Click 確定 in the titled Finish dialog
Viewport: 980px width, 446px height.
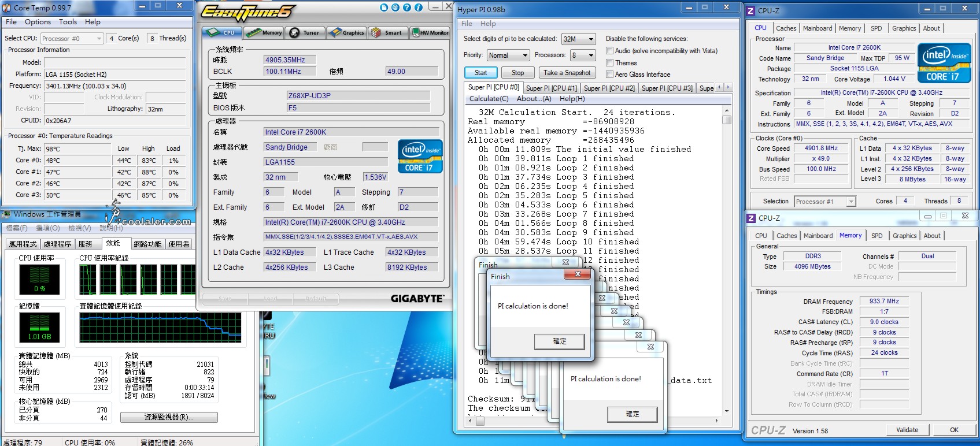click(560, 341)
